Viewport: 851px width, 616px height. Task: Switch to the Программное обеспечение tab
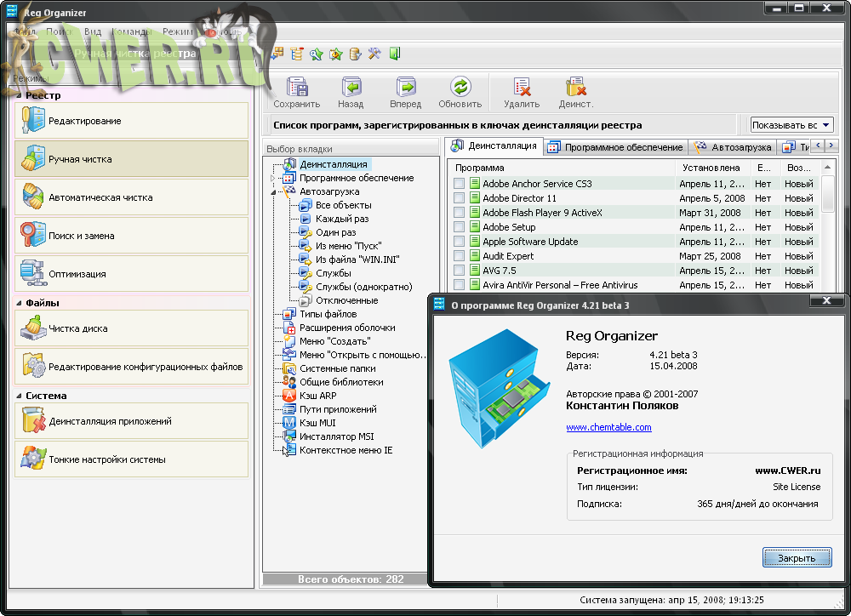pos(614,147)
